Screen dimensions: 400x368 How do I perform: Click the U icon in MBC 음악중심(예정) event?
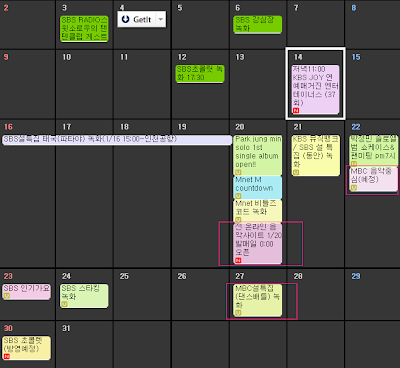coord(354,188)
